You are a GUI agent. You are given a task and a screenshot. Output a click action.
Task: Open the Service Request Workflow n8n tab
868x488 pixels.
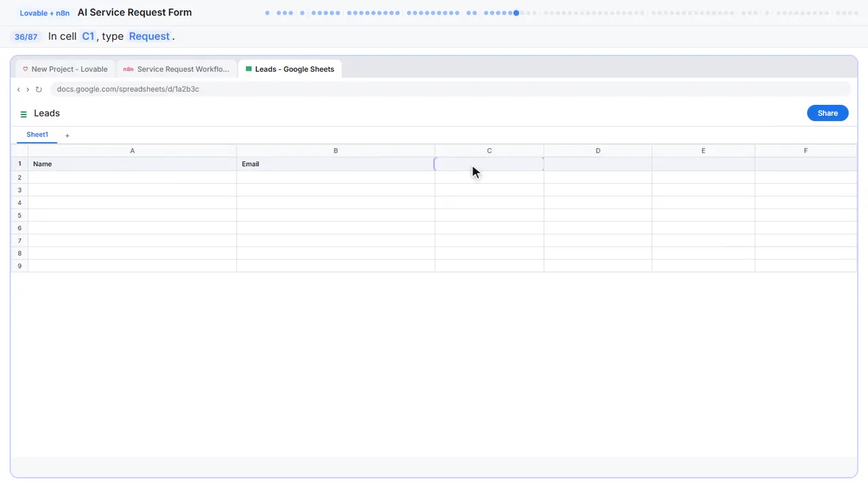click(176, 69)
